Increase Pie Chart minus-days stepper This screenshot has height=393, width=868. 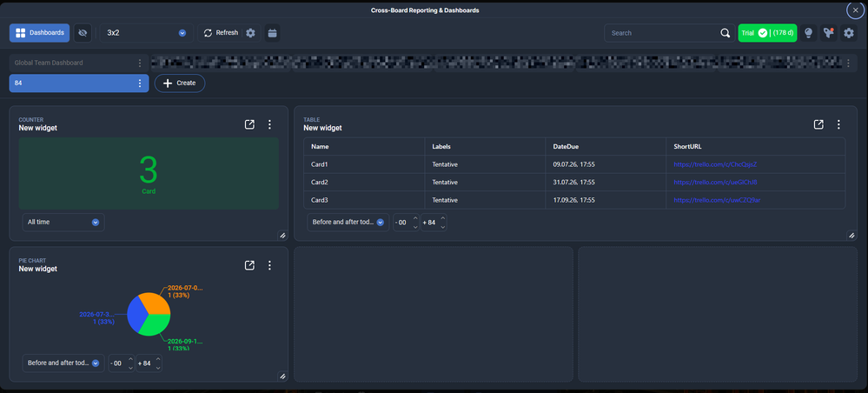click(x=130, y=358)
